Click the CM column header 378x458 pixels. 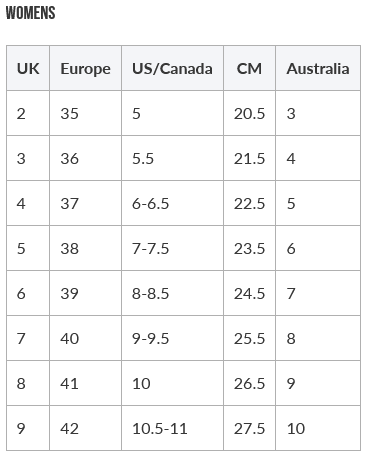click(x=249, y=68)
